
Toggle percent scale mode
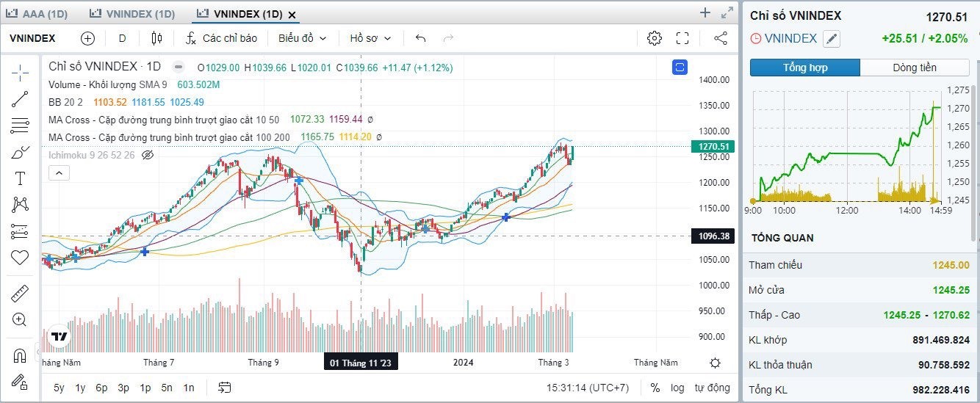655,388
